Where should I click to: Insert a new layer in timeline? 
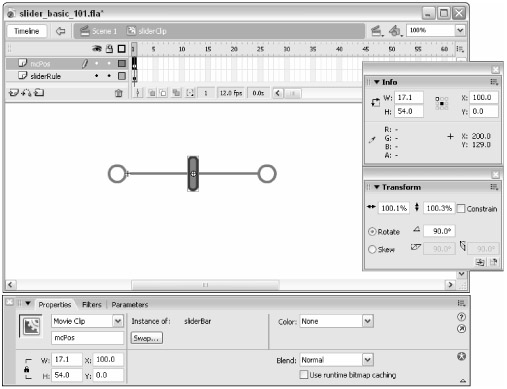pyautogui.click(x=13, y=93)
